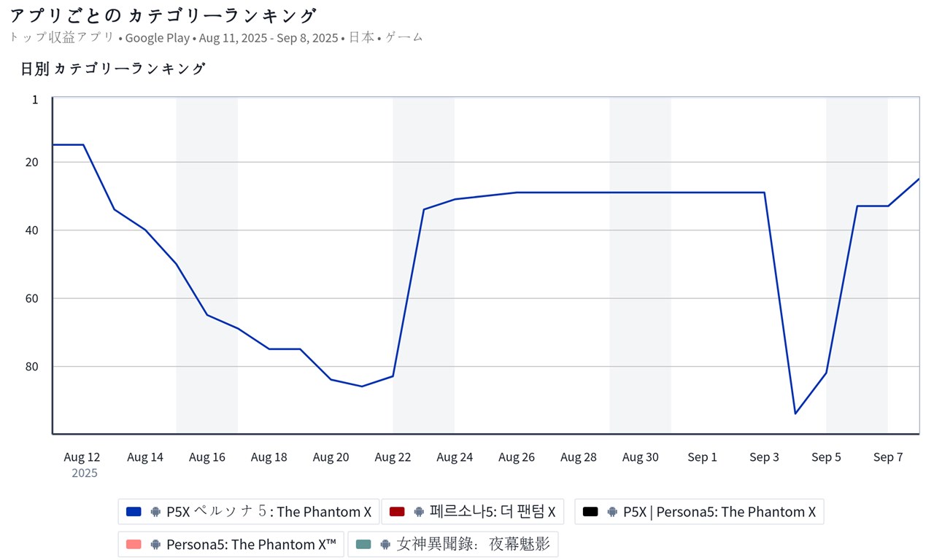The width and height of the screenshot is (934, 560).
Task: Click the teal swatch for 女神異聞錄
Action: point(363,544)
